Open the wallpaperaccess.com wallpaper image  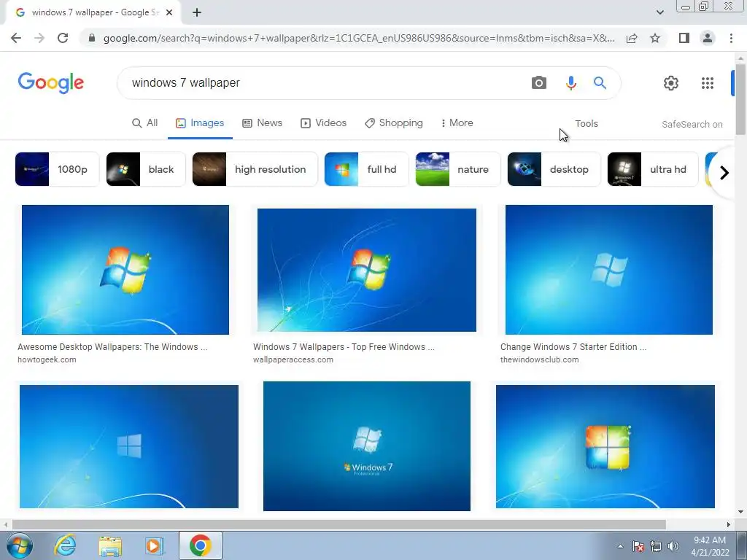(x=367, y=270)
